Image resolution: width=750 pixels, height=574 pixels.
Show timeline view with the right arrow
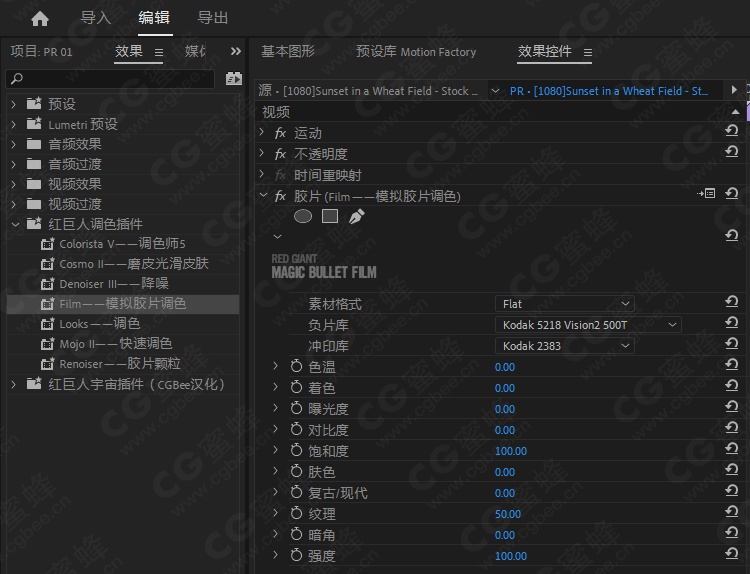pos(734,89)
